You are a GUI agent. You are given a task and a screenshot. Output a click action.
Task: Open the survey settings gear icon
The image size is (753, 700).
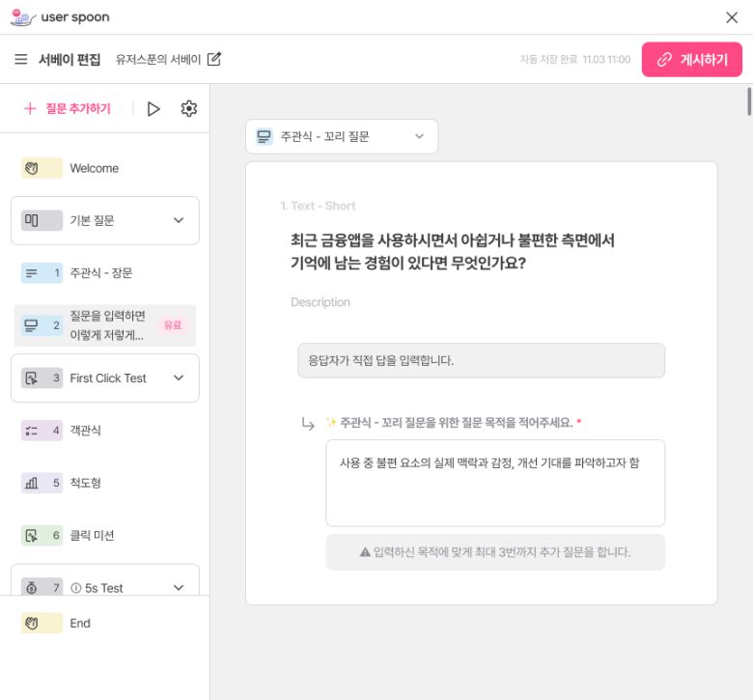coord(189,109)
